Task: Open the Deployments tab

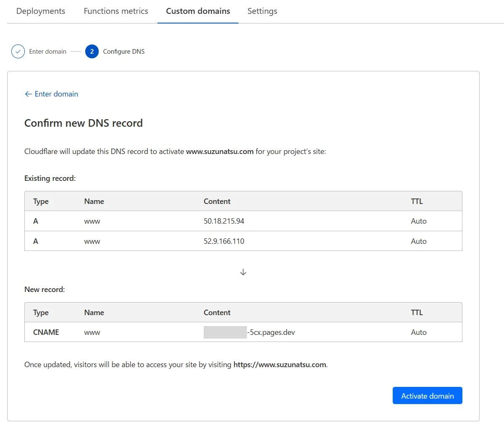Action: 41,11
